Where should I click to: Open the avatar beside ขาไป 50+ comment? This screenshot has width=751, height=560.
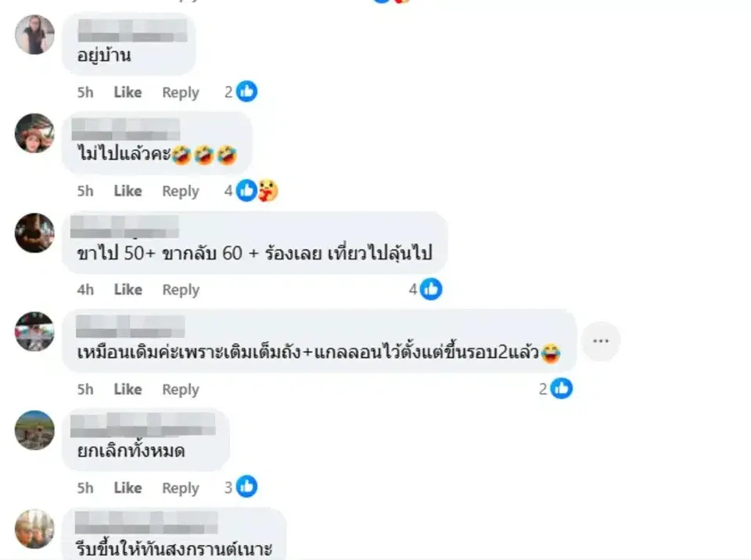click(34, 233)
